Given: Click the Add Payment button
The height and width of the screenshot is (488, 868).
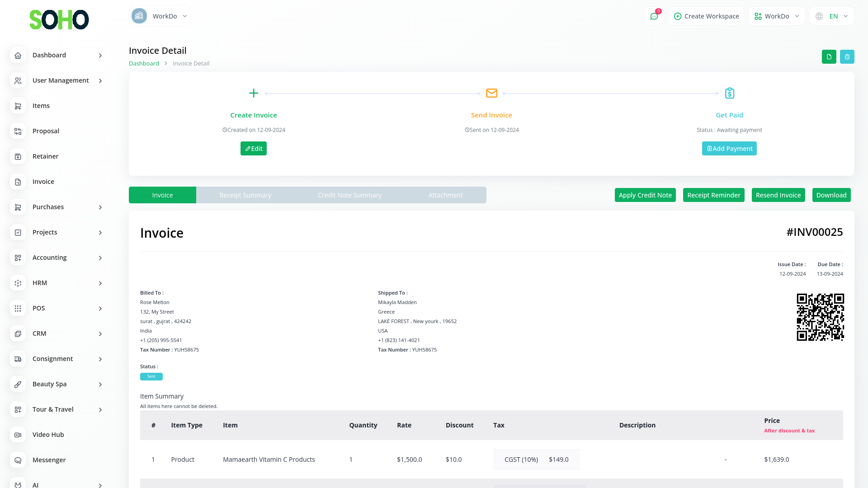Looking at the screenshot, I should pos(729,149).
